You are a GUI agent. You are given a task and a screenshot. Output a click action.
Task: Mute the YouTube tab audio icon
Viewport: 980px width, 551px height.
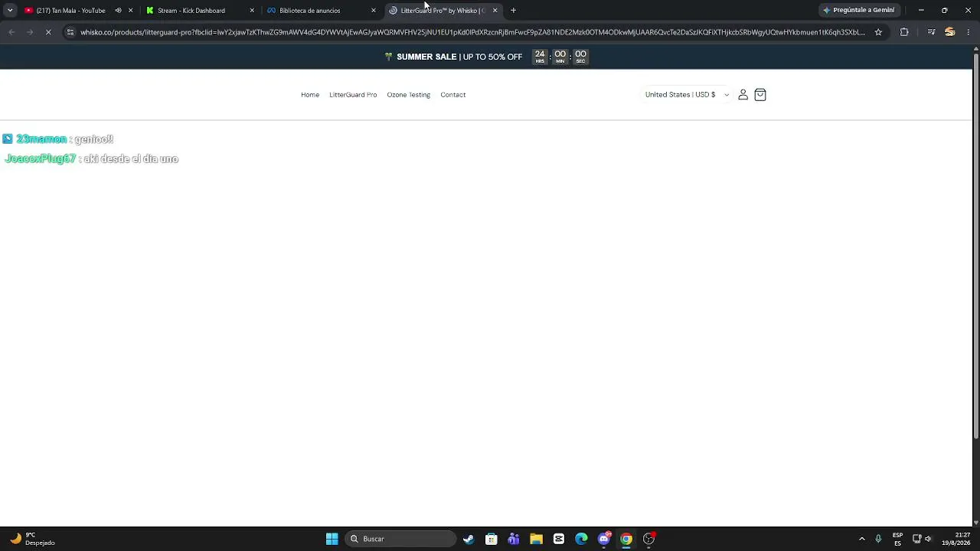coord(118,11)
